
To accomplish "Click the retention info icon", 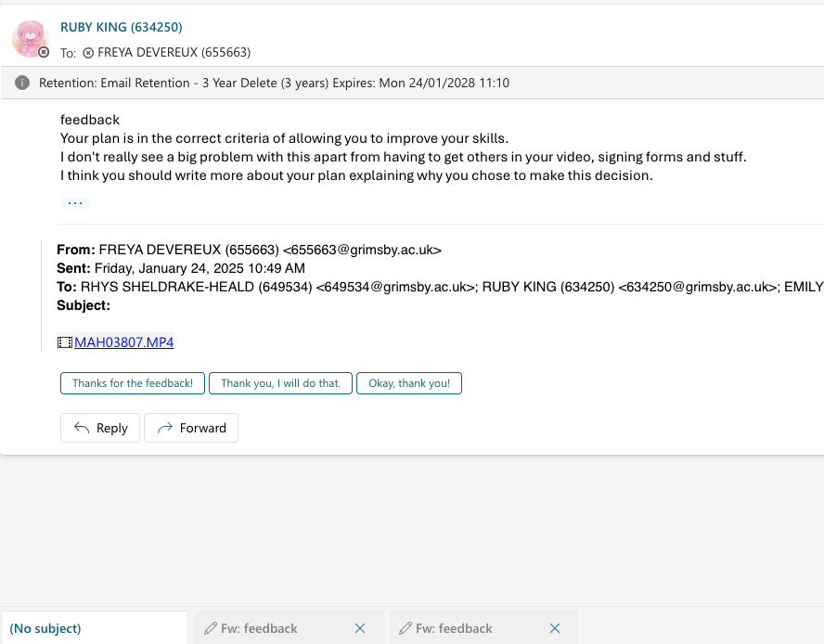I will pos(22,83).
